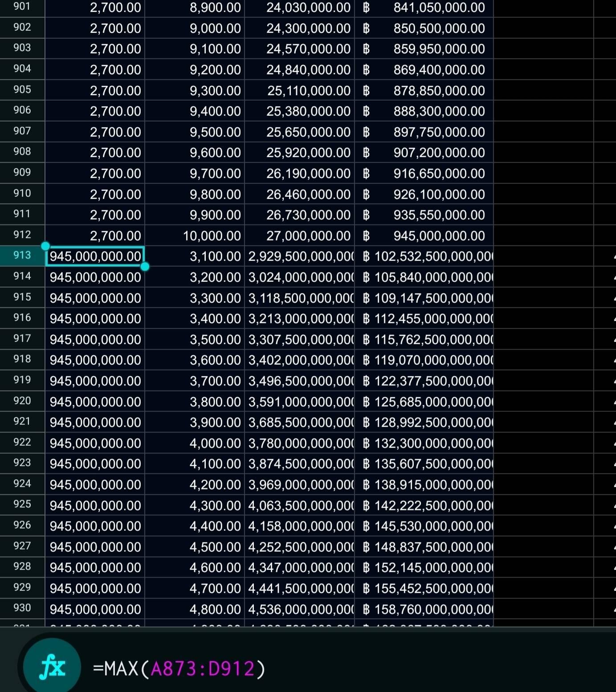The height and width of the screenshot is (692, 616).
Task: Select 945,000,000.00 in row 928
Action: [95, 567]
